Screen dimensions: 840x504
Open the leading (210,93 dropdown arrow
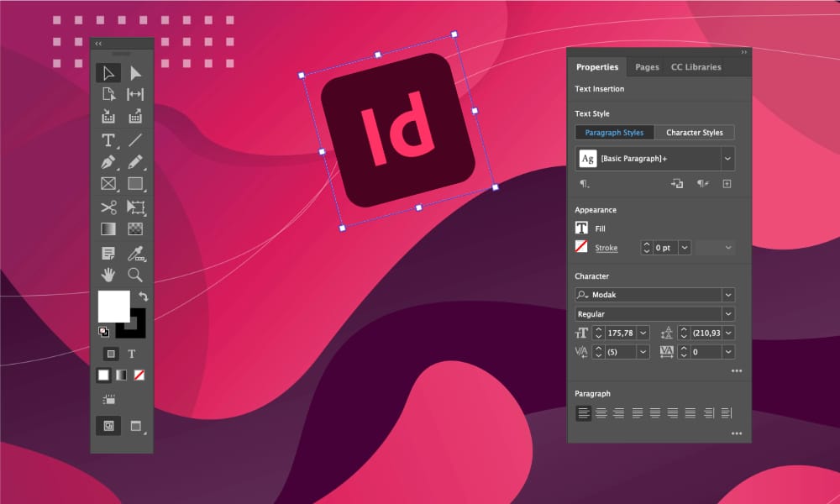(728, 333)
